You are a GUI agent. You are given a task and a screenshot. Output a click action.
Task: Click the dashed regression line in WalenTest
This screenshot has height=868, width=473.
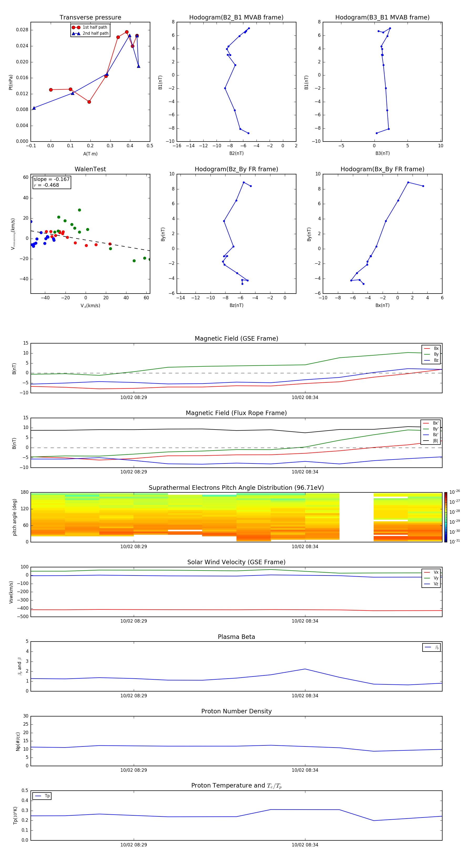point(90,241)
